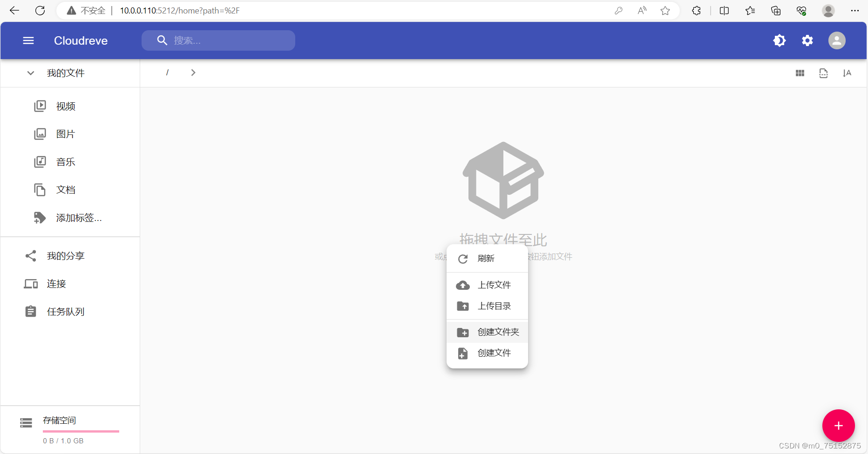Open the user account avatar in Cloudreve header
Image resolution: width=868 pixels, height=454 pixels.
[x=837, y=40]
